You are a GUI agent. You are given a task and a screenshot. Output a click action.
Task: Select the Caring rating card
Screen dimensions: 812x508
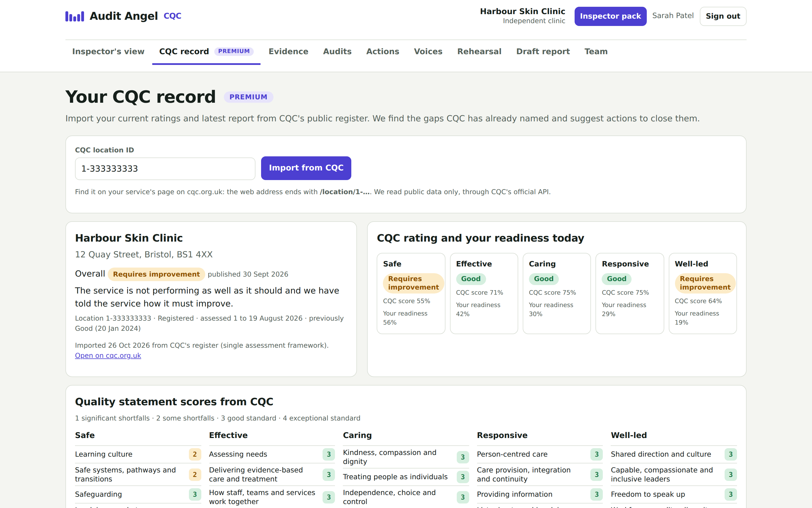pyautogui.click(x=557, y=293)
